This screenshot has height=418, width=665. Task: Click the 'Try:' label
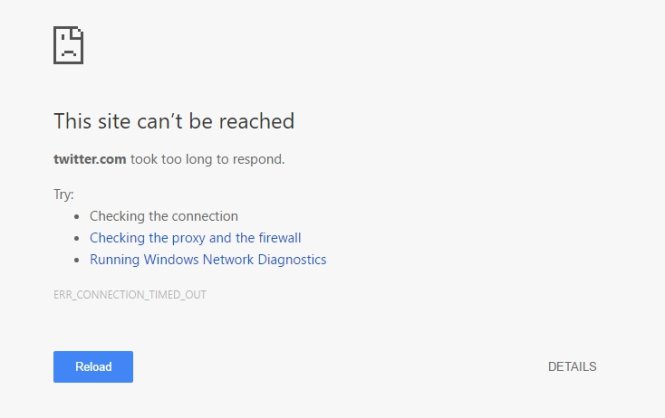[64, 194]
